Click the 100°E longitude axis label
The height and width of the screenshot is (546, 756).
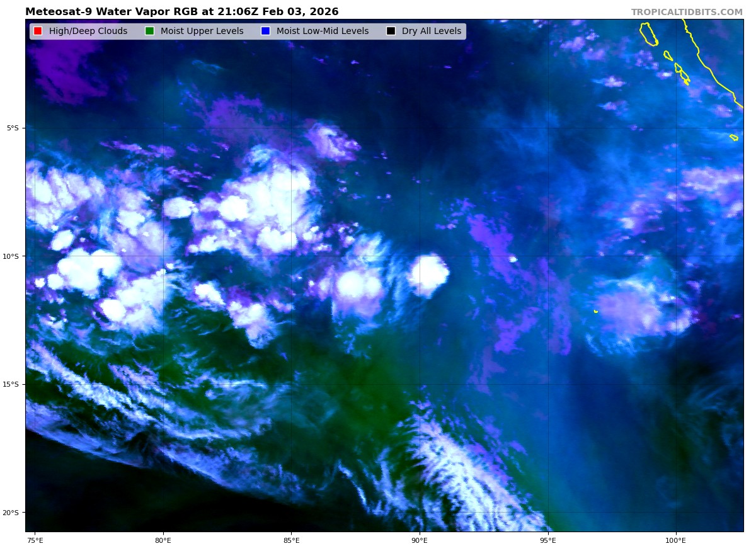click(x=676, y=540)
